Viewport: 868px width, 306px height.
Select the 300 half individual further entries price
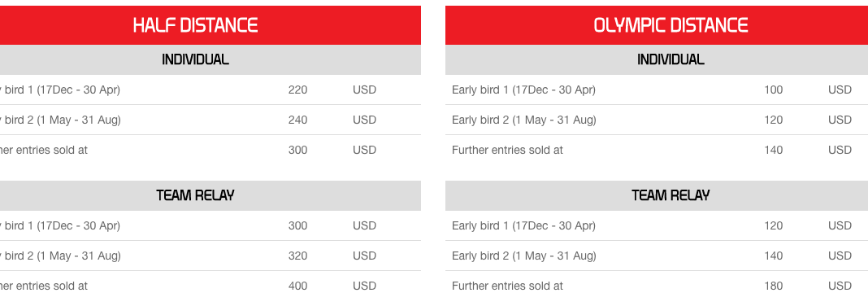click(x=297, y=150)
